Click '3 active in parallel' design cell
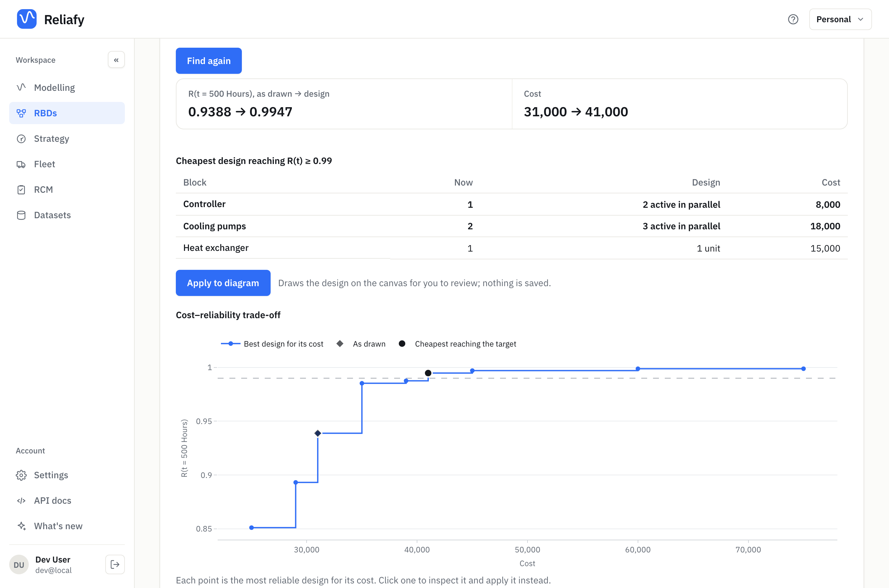 click(681, 226)
